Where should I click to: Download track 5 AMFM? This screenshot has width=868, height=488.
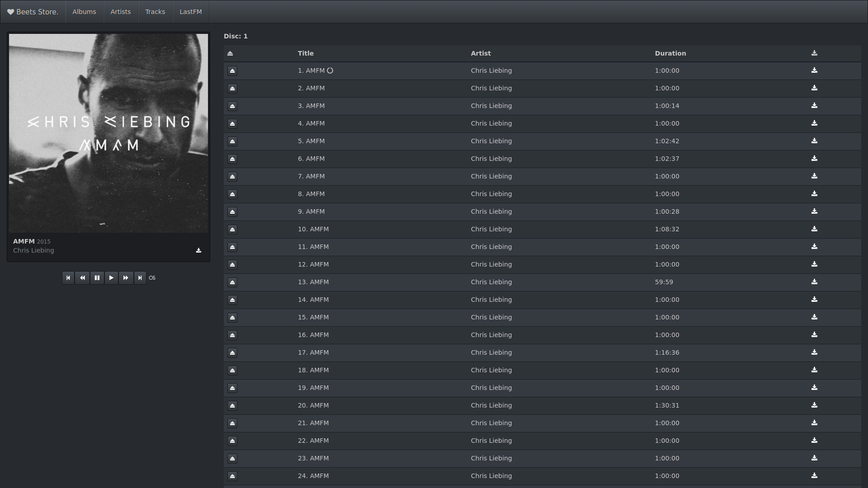[x=814, y=141]
